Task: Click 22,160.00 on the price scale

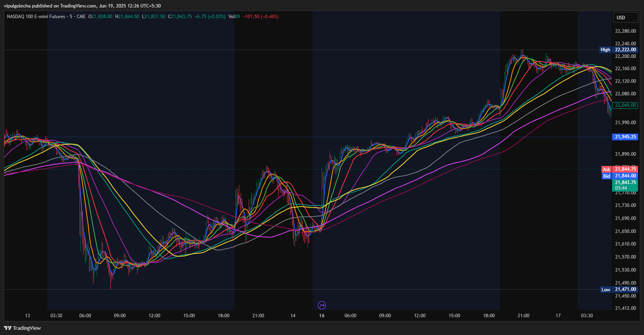Action: (625, 68)
